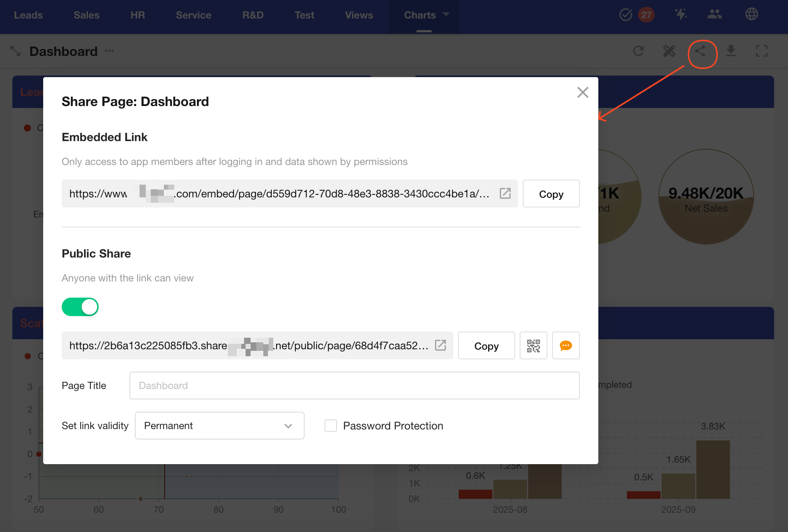This screenshot has height=532, width=788.
Task: Copy the embedded link
Action: pyautogui.click(x=551, y=194)
